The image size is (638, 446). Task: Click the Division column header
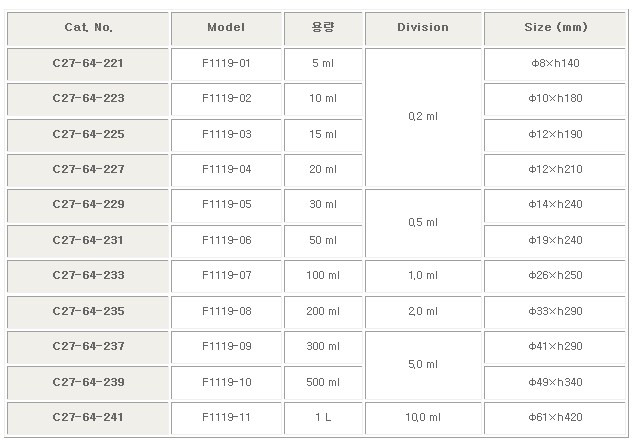pyautogui.click(x=423, y=28)
